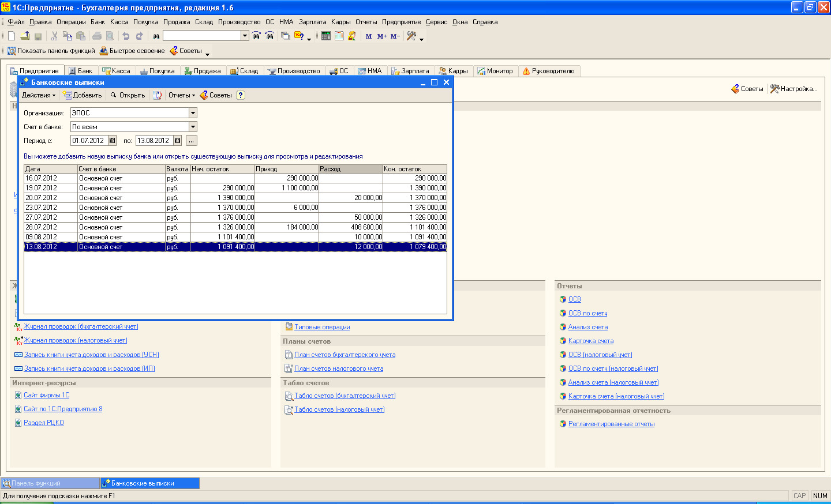831x504 pixels.
Task: Click the Undo arrow icon
Action: (126, 36)
